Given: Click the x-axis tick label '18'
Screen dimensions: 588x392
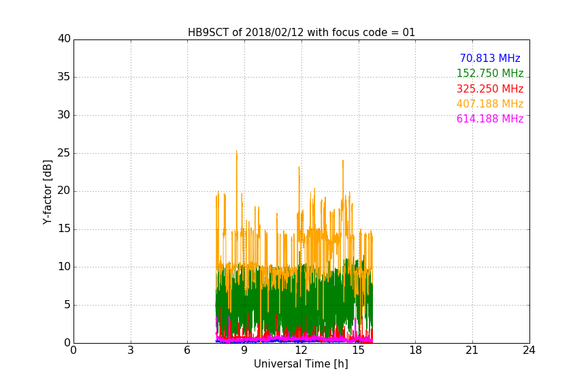Looking at the screenshot, I should click(x=415, y=350).
